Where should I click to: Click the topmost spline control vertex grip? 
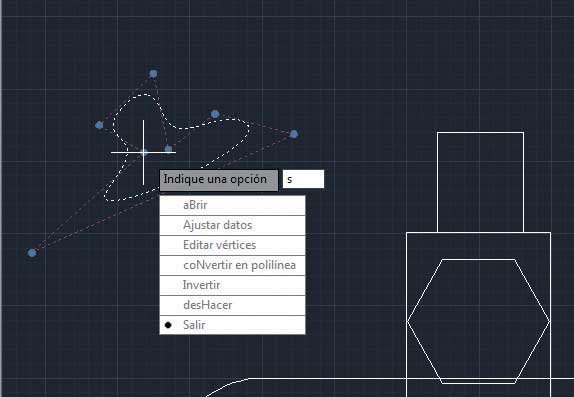(153, 74)
